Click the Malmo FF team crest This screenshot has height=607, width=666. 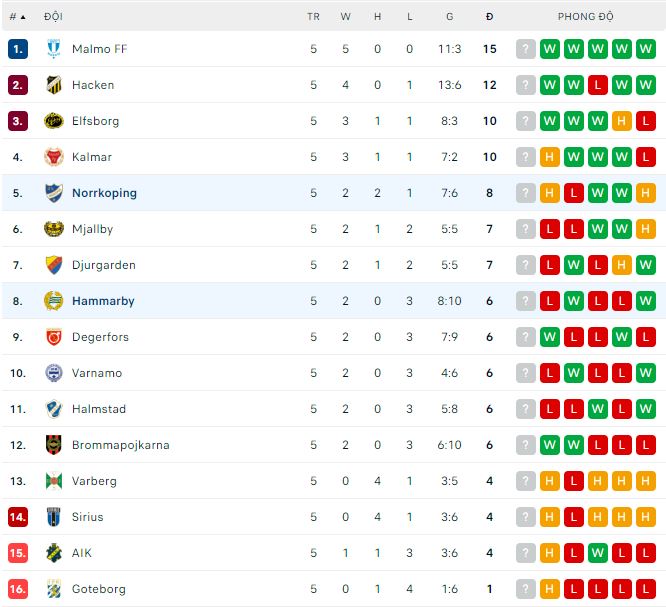(x=53, y=49)
